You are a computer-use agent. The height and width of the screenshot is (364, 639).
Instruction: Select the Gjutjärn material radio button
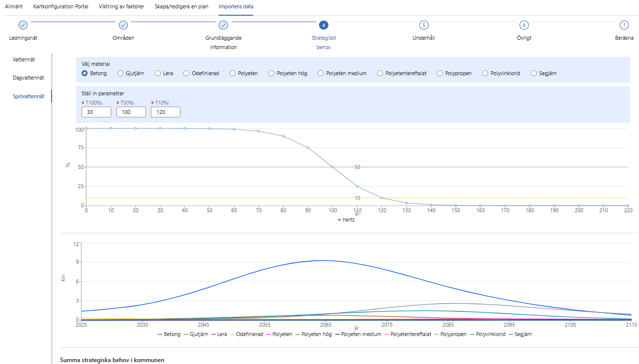pyautogui.click(x=120, y=73)
